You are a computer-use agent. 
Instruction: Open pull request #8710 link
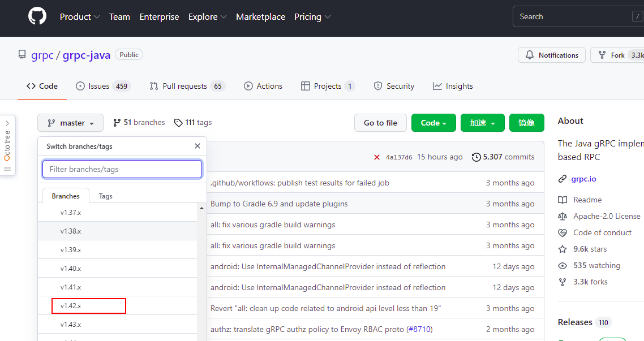pos(419,330)
